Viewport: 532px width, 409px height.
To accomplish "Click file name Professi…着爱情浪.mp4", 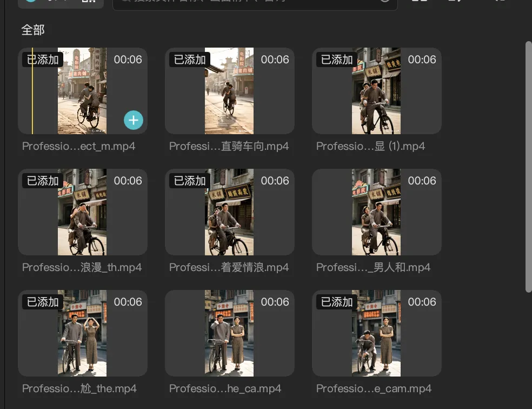I will (x=229, y=267).
